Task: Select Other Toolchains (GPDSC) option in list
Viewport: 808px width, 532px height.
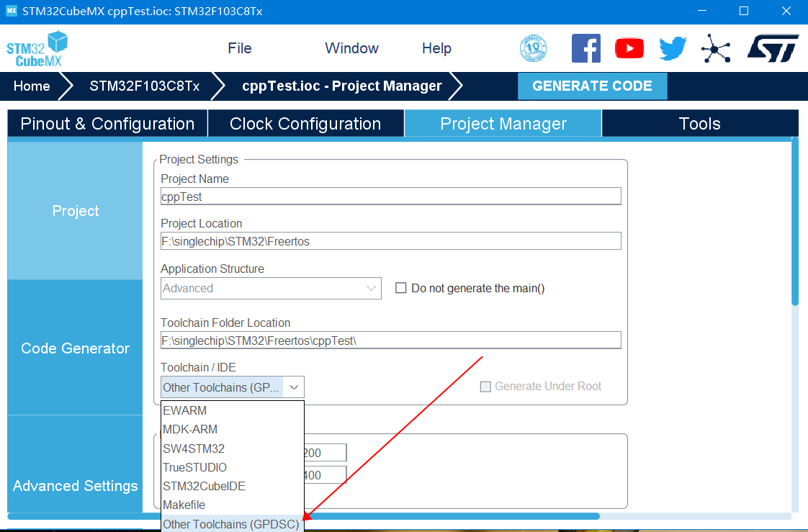Action: pyautogui.click(x=233, y=524)
